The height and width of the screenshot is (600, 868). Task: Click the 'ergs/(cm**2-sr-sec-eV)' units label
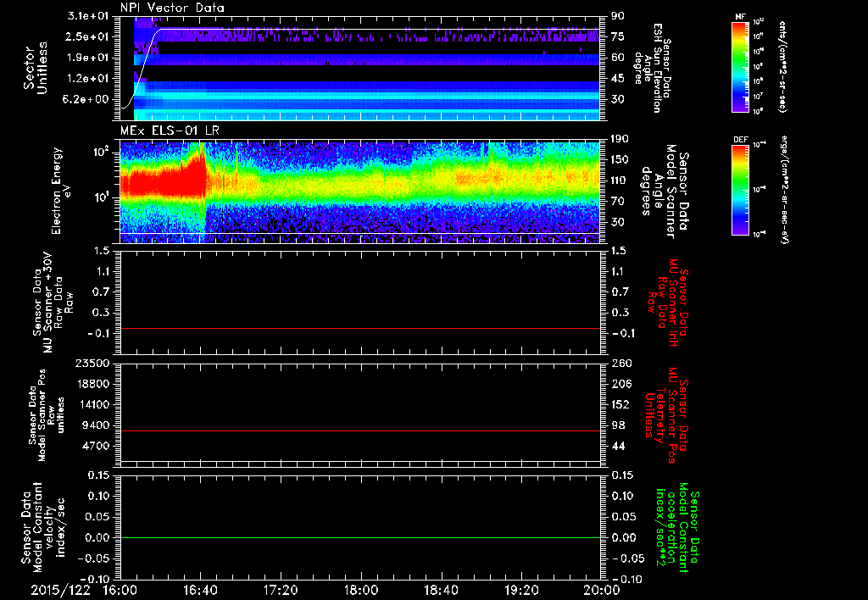(784, 189)
